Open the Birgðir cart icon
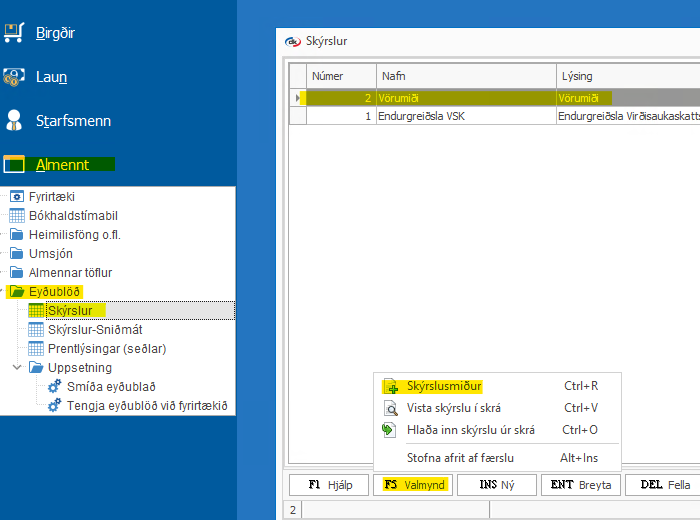700x520 pixels. pyautogui.click(x=14, y=33)
